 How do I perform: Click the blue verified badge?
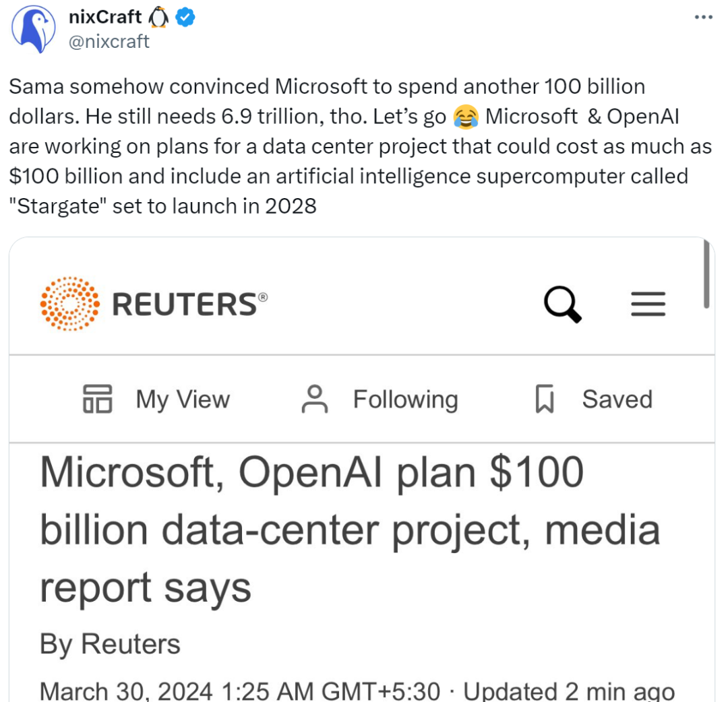185,17
